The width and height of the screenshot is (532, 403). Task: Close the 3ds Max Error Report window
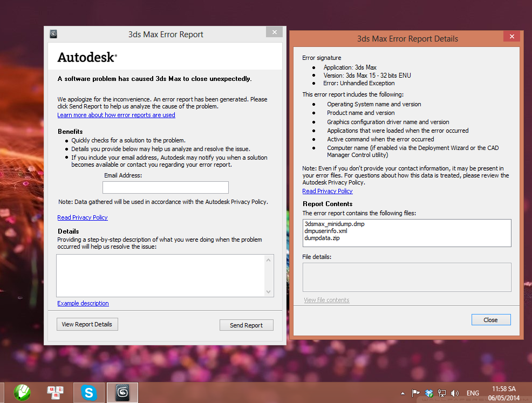coord(275,32)
